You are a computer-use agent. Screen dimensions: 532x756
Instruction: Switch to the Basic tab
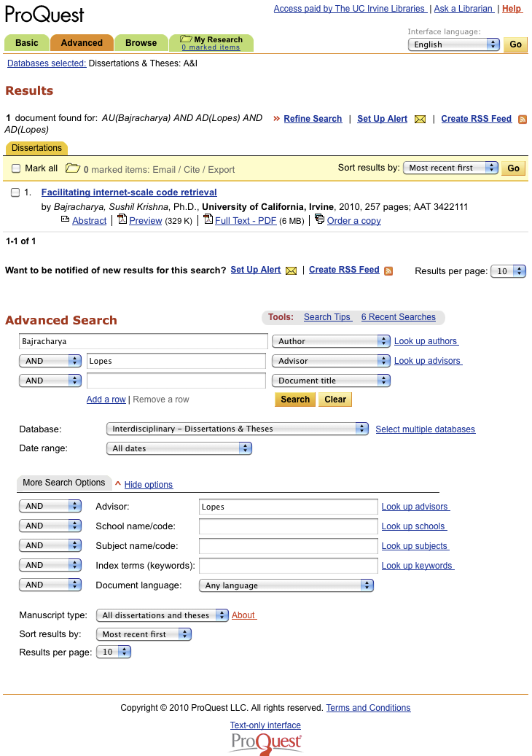tap(26, 43)
